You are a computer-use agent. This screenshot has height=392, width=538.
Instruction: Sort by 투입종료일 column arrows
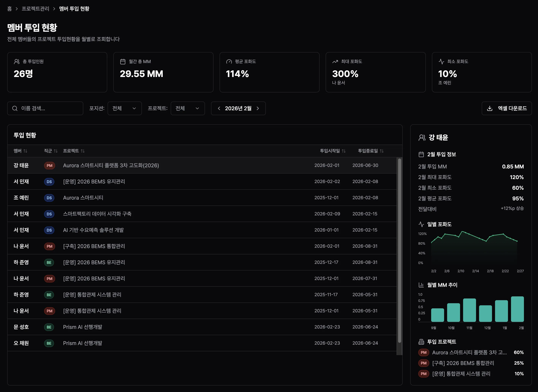[x=382, y=151]
